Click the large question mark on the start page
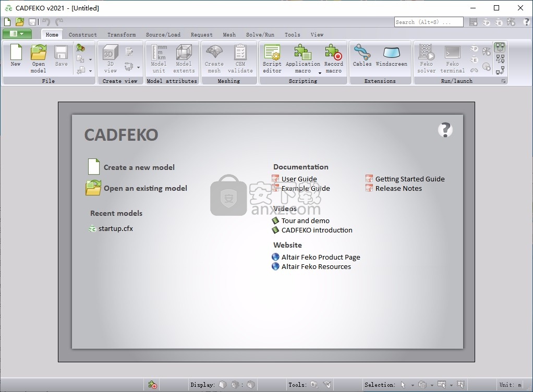 [x=445, y=130]
